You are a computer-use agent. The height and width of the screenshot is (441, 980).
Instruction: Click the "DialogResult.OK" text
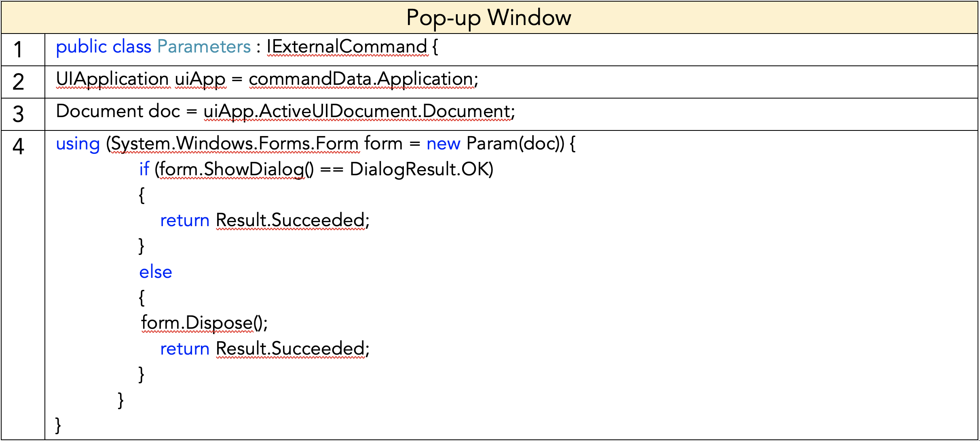click(420, 169)
